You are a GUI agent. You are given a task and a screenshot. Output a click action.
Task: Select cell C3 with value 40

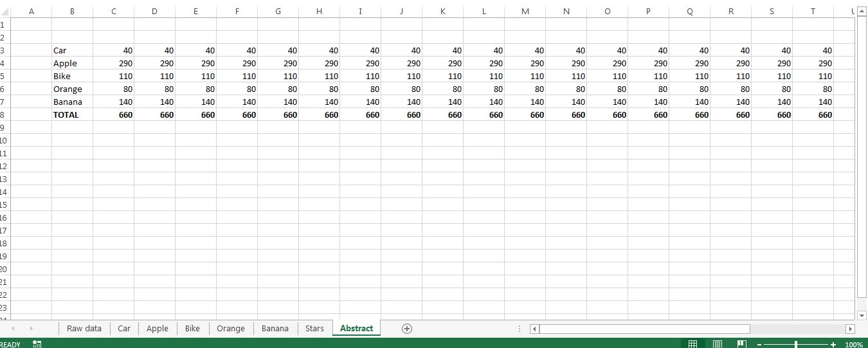coord(113,50)
